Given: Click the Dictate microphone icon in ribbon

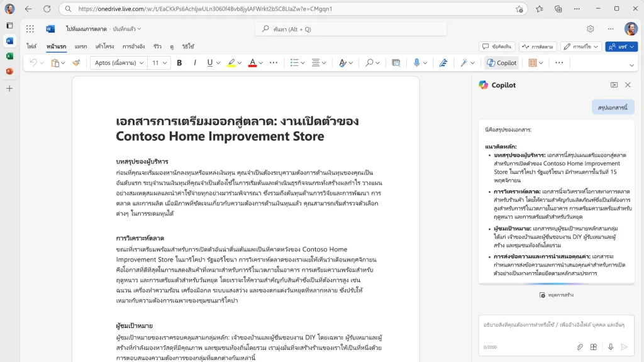Looking at the screenshot, I should [416, 63].
